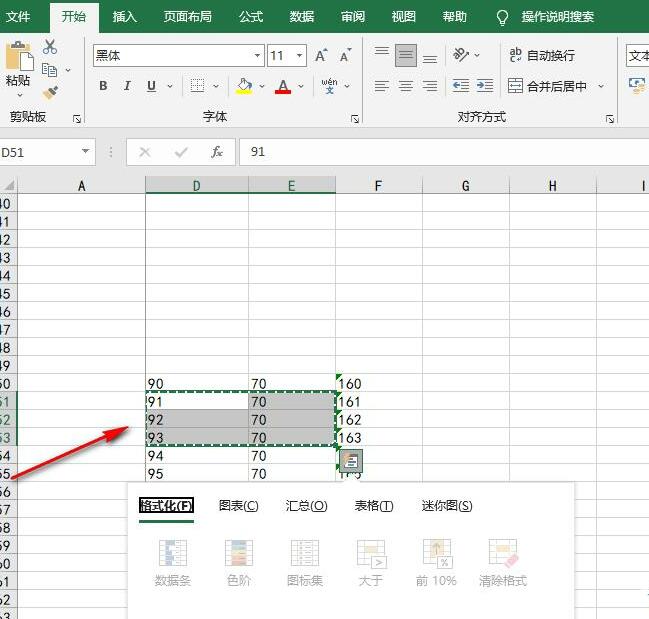Apply 数据条 data bars formatting
Viewport: 649px width, 619px height.
coord(173,563)
